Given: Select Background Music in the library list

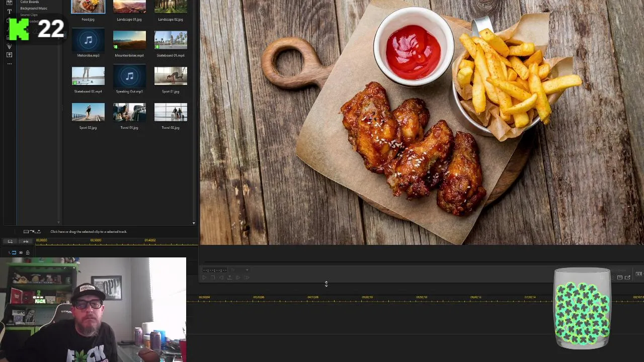Looking at the screenshot, I should coord(34,8).
